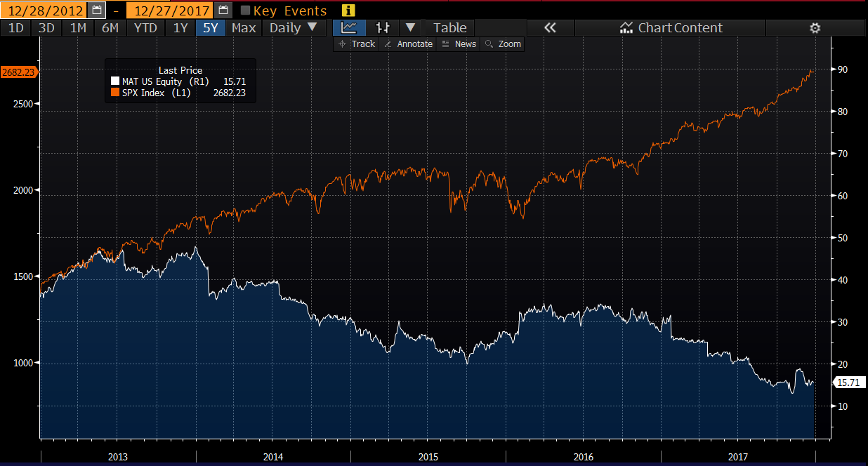Toggle the Annotate tool
Image resolution: width=868 pixels, height=466 pixels.
click(409, 44)
